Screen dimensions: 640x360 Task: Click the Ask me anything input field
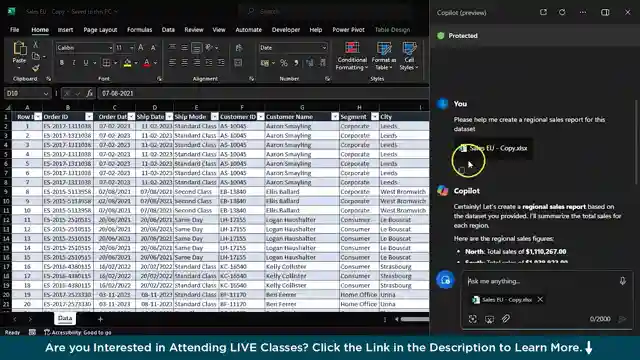541,281
